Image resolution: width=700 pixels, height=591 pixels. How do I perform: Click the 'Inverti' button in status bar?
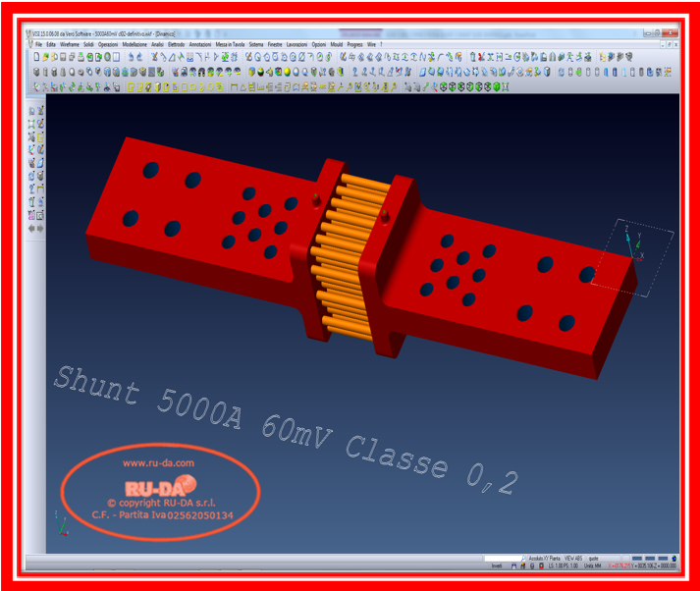(x=497, y=566)
